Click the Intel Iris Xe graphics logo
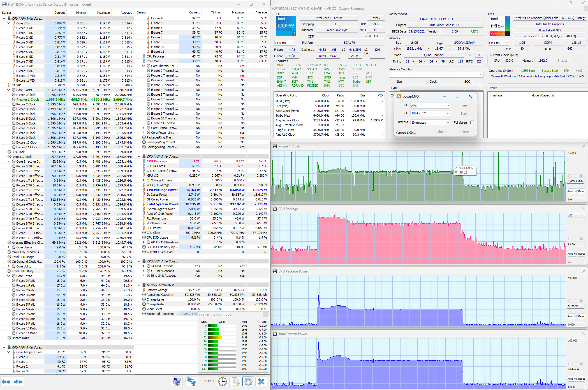The image size is (588, 390). point(500,26)
